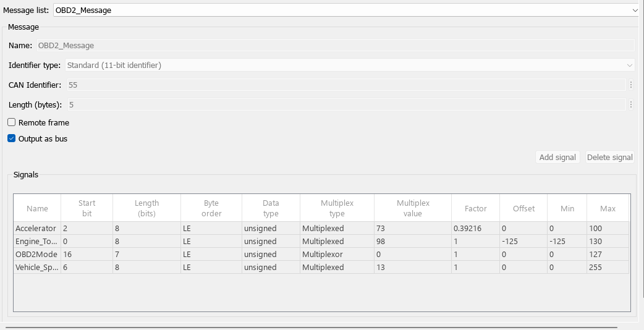The height and width of the screenshot is (330, 644).
Task: Select the OBD2Mode signal name cell
Action: (x=37, y=255)
